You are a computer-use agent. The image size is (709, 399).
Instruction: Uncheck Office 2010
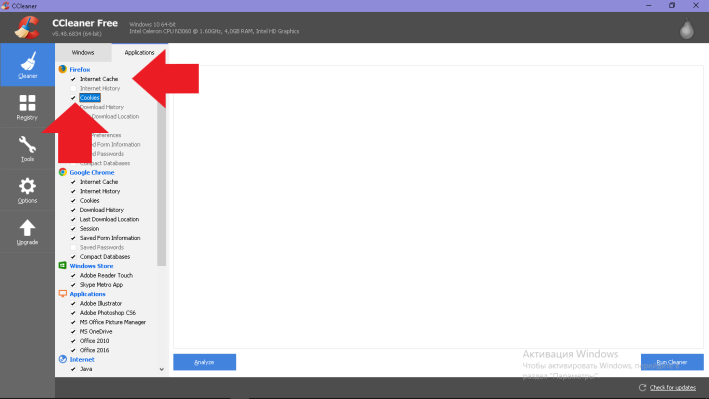73,341
